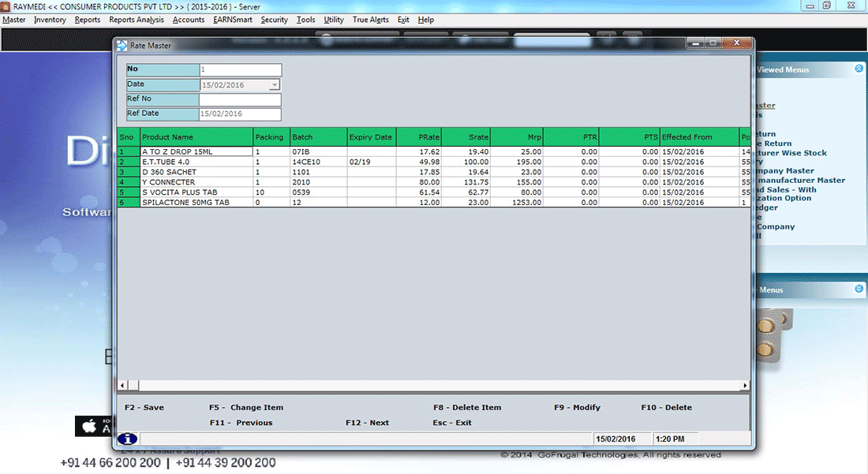Click F9 - Modify button
This screenshot has height=474, width=868.
click(x=577, y=408)
